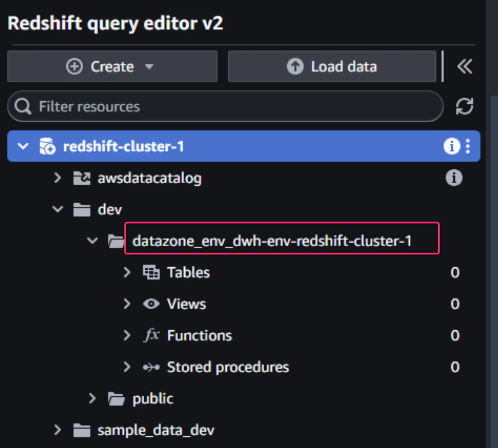Select the redshift-cluster-1 cluster icon
498x448 pixels.
click(47, 146)
